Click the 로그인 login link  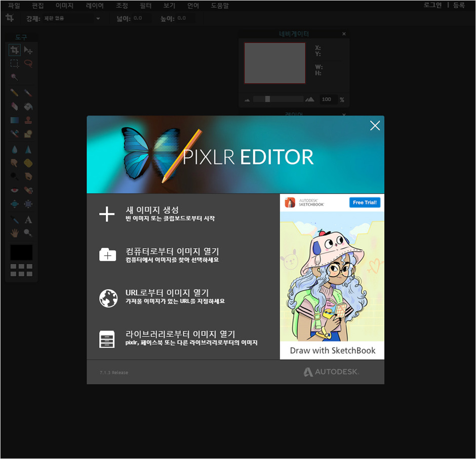click(432, 5)
